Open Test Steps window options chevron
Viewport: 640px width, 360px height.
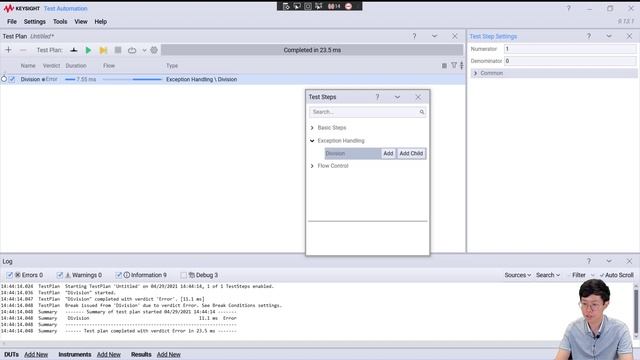click(397, 97)
